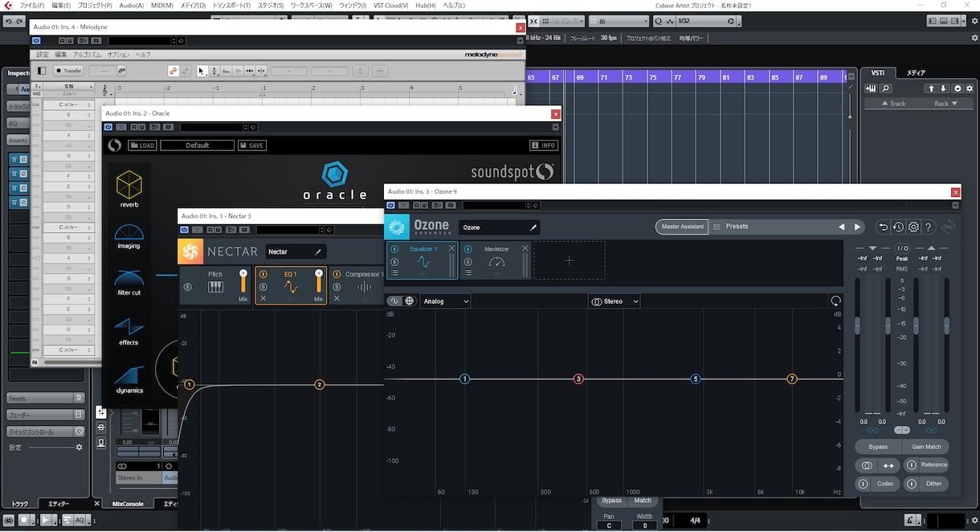Open the Analog EQ mode dropdown in Ozone

tap(445, 301)
